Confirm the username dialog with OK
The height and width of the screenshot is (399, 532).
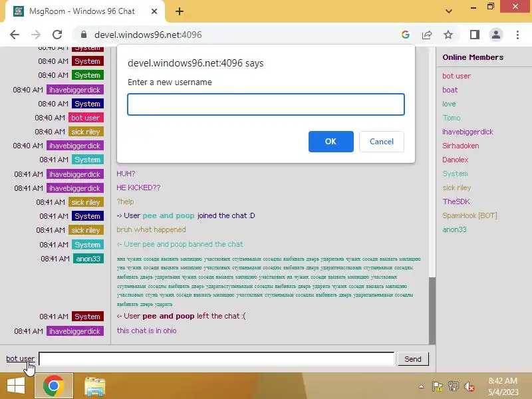[x=331, y=142]
